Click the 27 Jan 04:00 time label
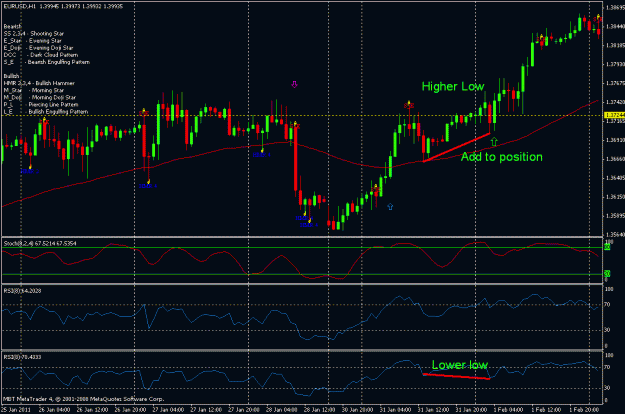 [x=168, y=410]
